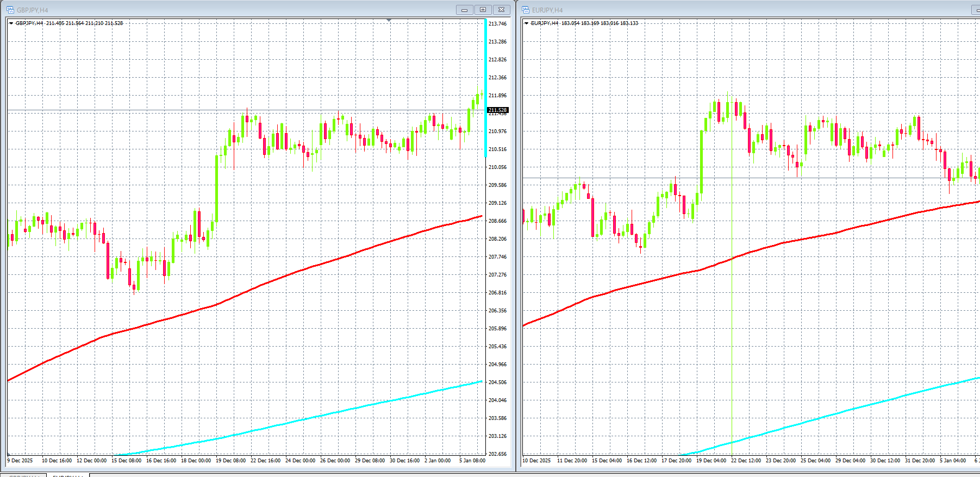
Task: Click the EURJPY,H4 chart window icon
Action: [x=526, y=10]
